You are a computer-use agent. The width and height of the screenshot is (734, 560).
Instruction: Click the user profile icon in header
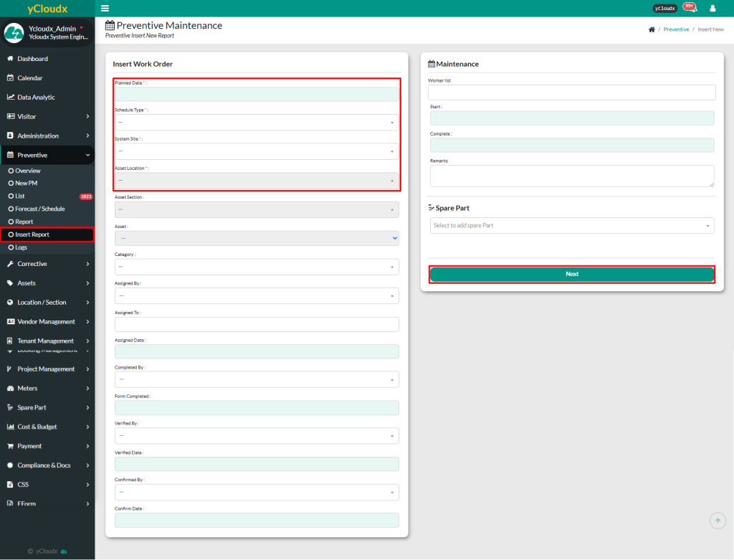point(712,9)
